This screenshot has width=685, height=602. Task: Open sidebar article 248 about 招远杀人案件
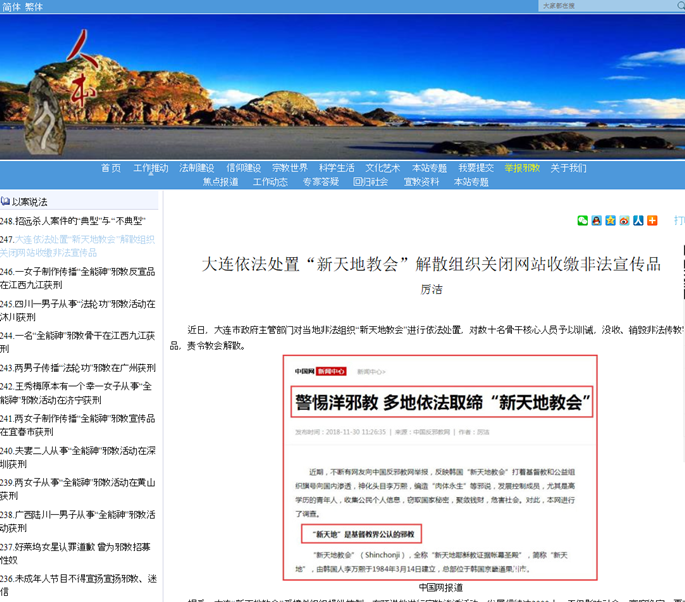pyautogui.click(x=73, y=221)
